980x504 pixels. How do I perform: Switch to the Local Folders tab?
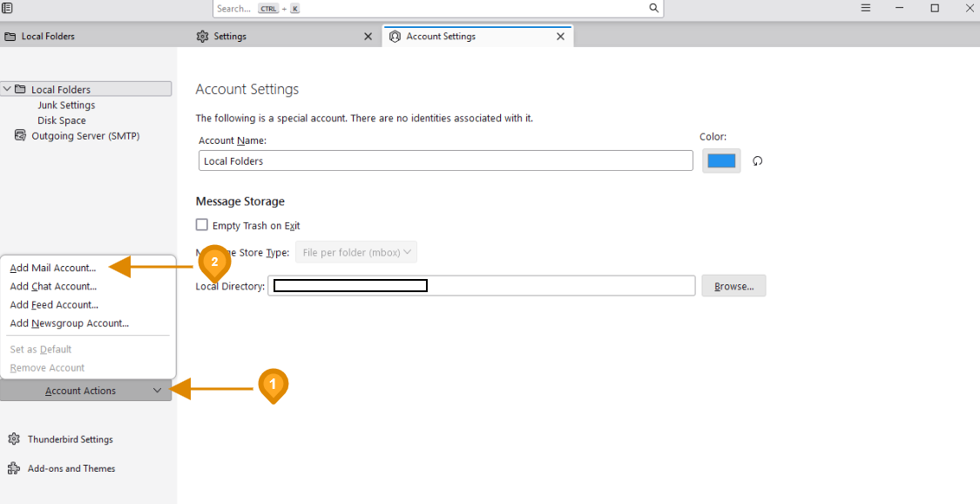(97, 37)
